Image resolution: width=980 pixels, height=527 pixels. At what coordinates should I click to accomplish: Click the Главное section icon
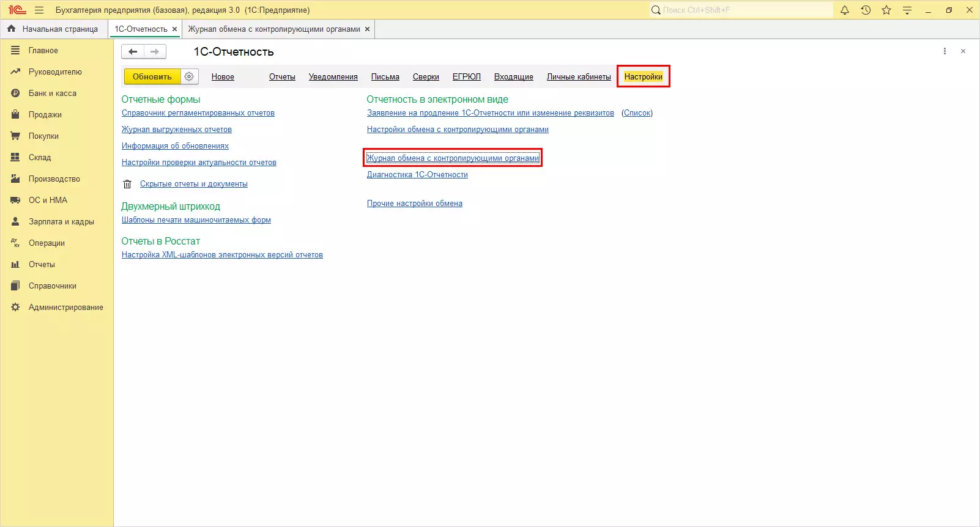[15, 50]
